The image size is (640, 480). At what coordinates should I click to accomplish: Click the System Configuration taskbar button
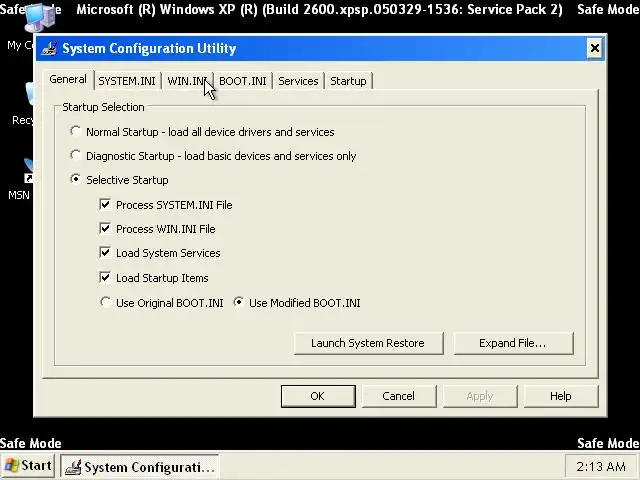pos(140,467)
